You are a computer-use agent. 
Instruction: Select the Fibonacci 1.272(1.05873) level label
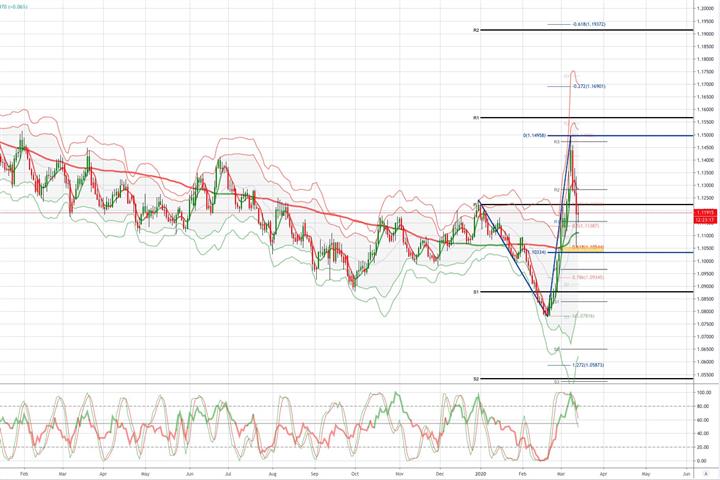point(588,365)
